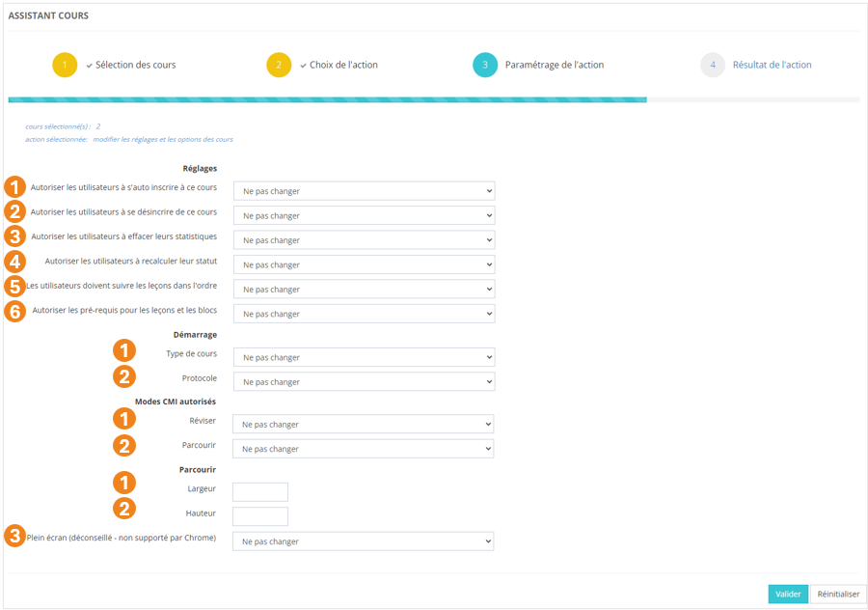
Task: Click orange badge 2 beside Protocole
Action: [x=124, y=377]
